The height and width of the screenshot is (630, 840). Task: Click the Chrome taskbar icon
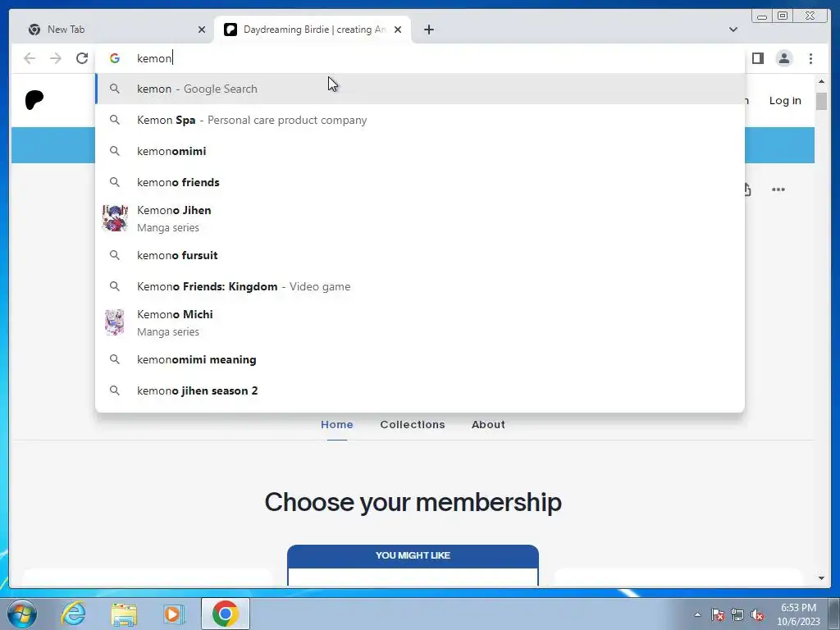226,614
